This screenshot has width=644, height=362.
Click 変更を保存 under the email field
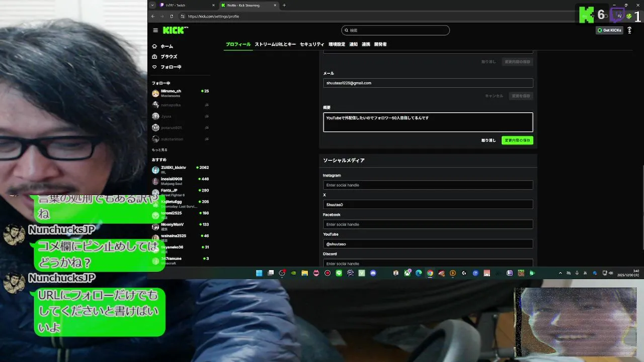point(521,96)
